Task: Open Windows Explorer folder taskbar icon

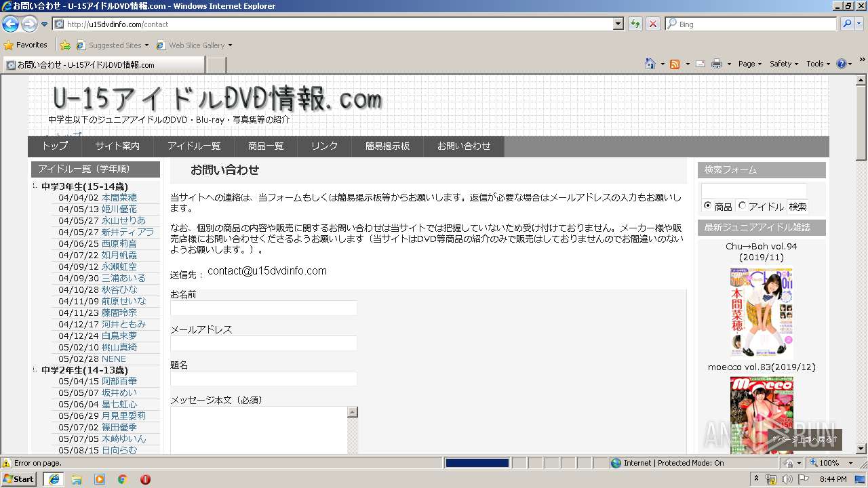Action: point(77,479)
